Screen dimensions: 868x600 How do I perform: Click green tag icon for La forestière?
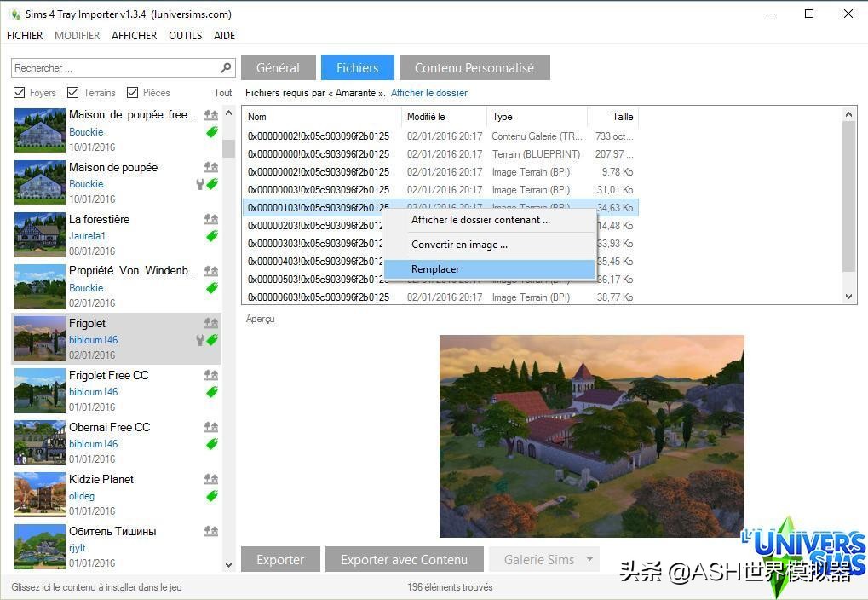click(x=212, y=236)
